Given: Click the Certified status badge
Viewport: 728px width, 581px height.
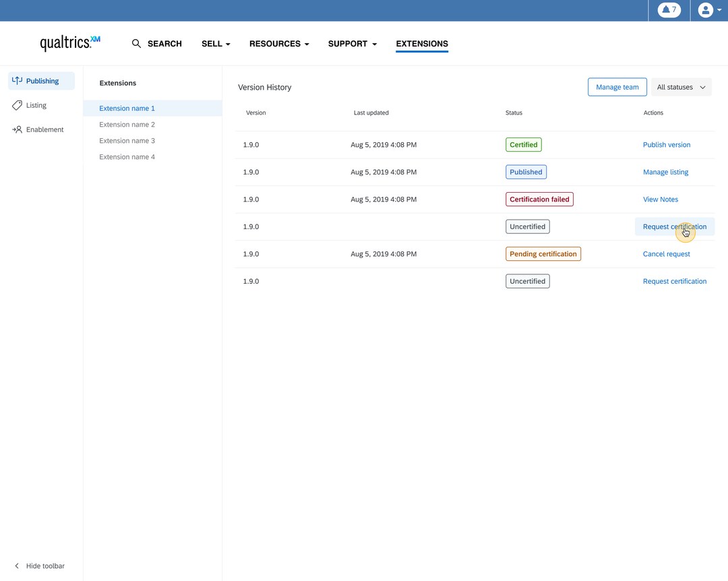Looking at the screenshot, I should pos(523,145).
